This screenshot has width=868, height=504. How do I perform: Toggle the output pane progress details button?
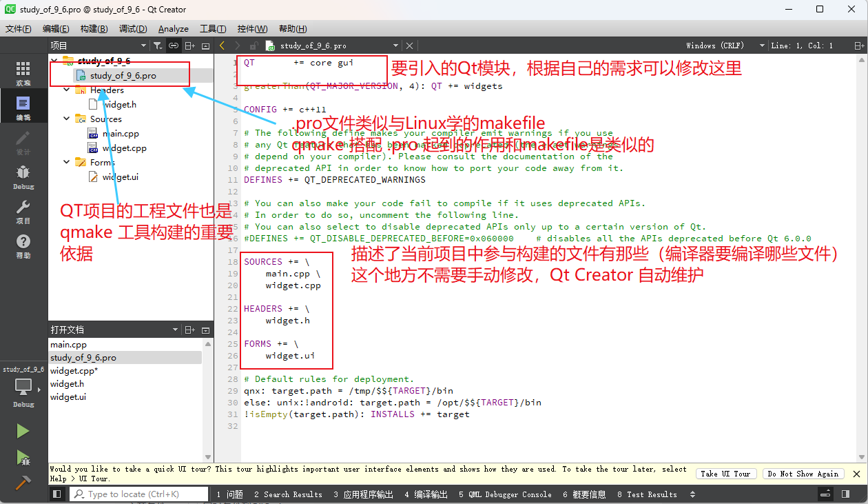(x=825, y=494)
